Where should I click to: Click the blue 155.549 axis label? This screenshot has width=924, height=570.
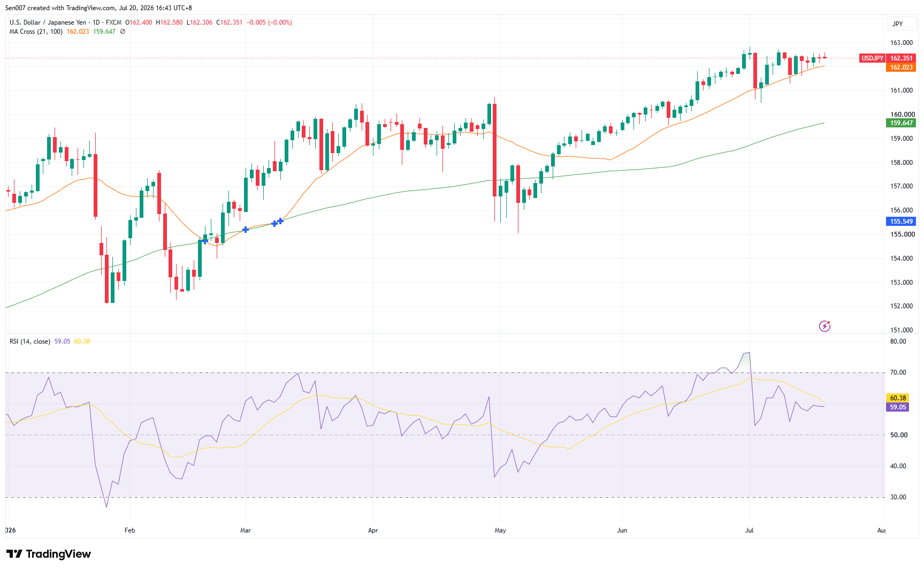(902, 222)
